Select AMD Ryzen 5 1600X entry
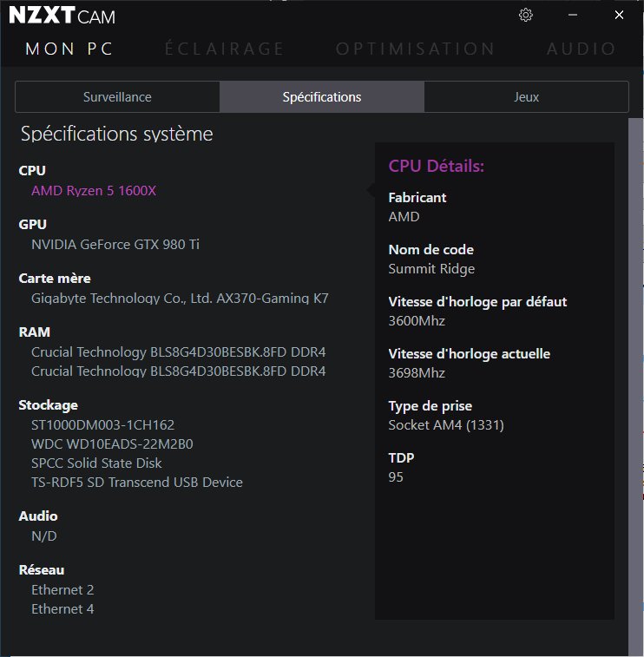Image resolution: width=644 pixels, height=657 pixels. pos(94,191)
